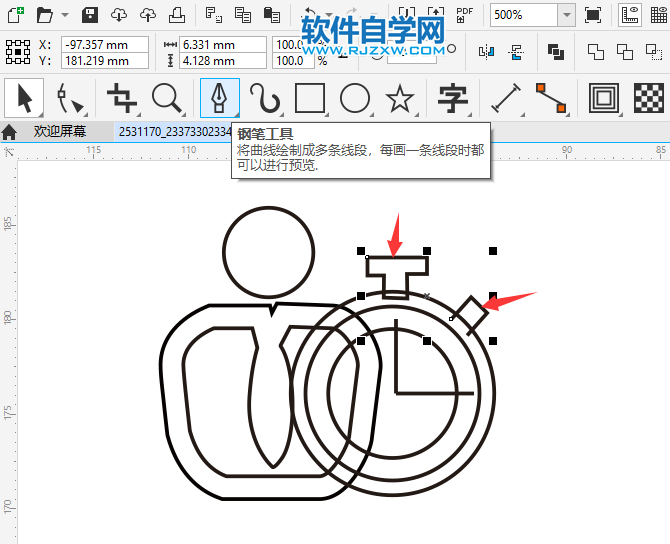Create a new document with the New icon
The width and height of the screenshot is (670, 544).
coord(16,15)
